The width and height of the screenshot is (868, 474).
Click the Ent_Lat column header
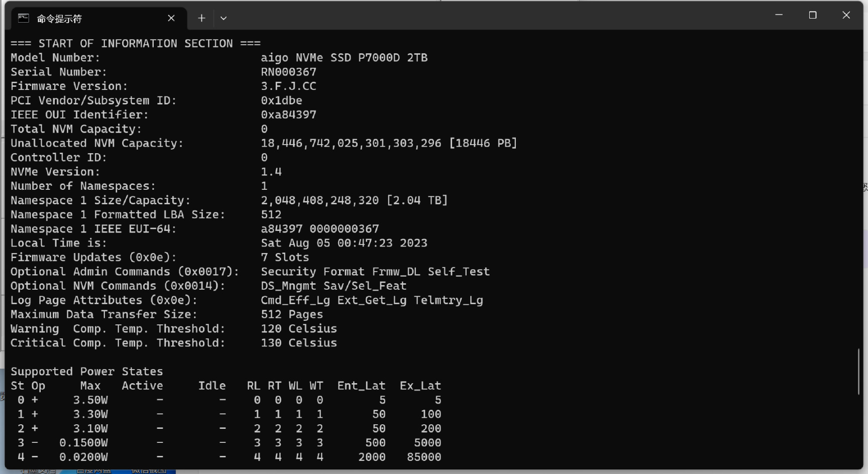[x=361, y=386]
